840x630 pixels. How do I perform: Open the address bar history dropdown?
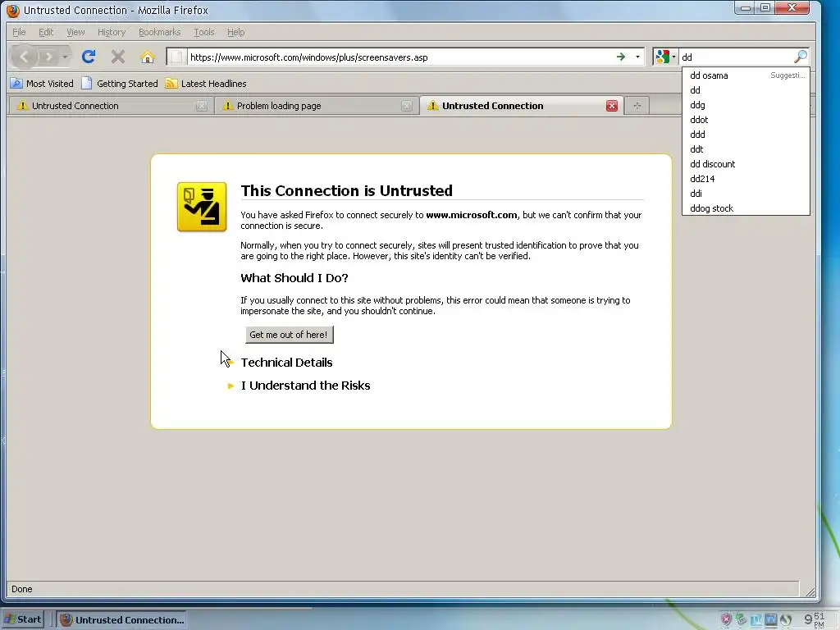[x=637, y=57]
